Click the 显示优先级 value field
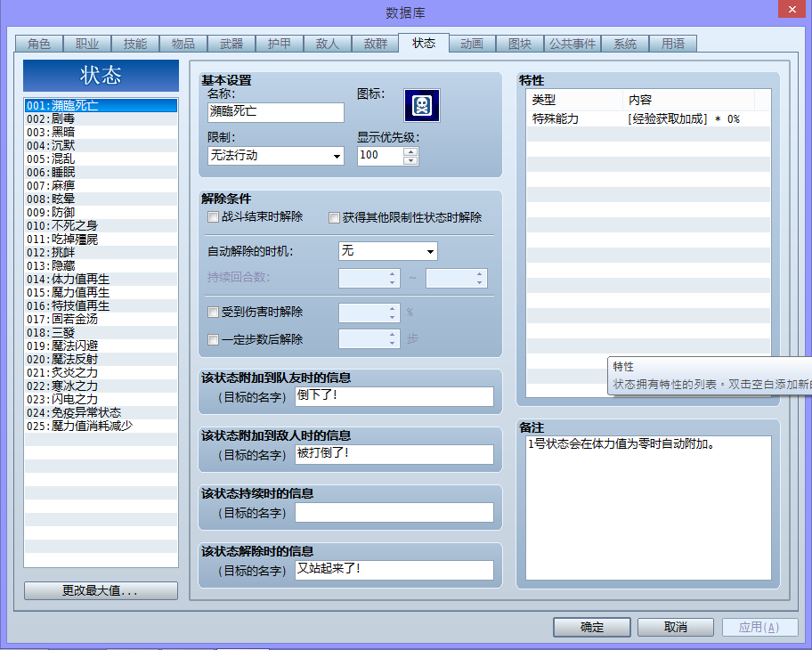 pyautogui.click(x=380, y=156)
